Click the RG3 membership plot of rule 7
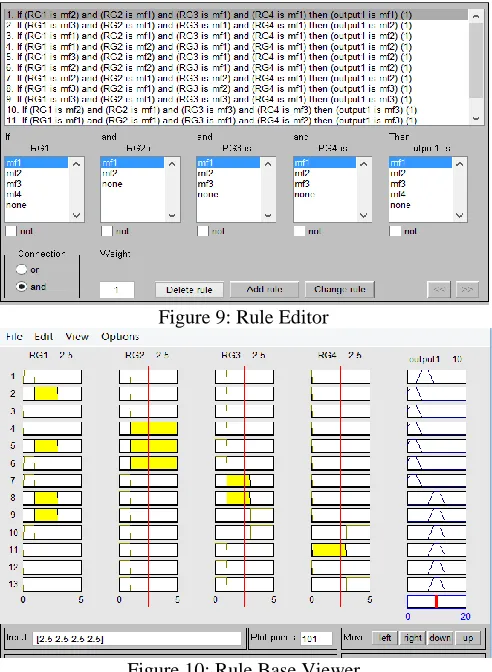Image resolution: width=492 pixels, height=672 pixels. [244, 480]
